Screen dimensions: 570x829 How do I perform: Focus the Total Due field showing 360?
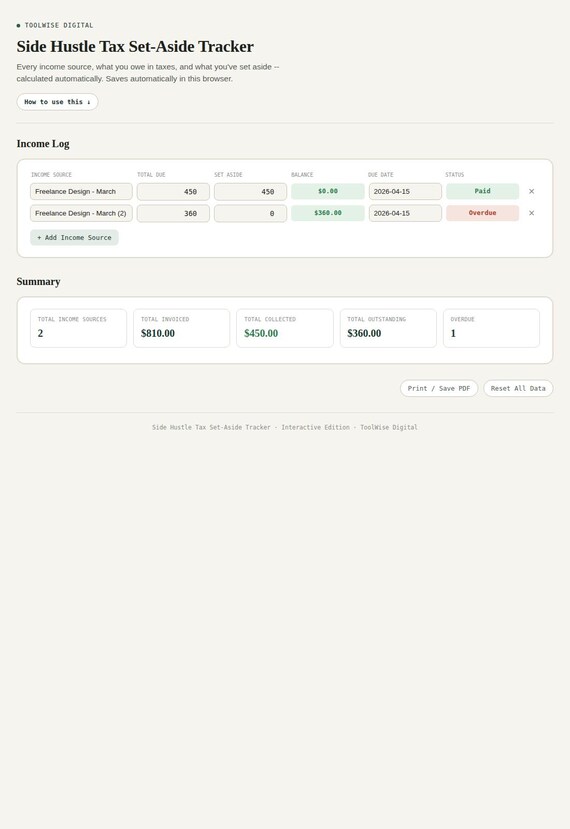pyautogui.click(x=173, y=213)
